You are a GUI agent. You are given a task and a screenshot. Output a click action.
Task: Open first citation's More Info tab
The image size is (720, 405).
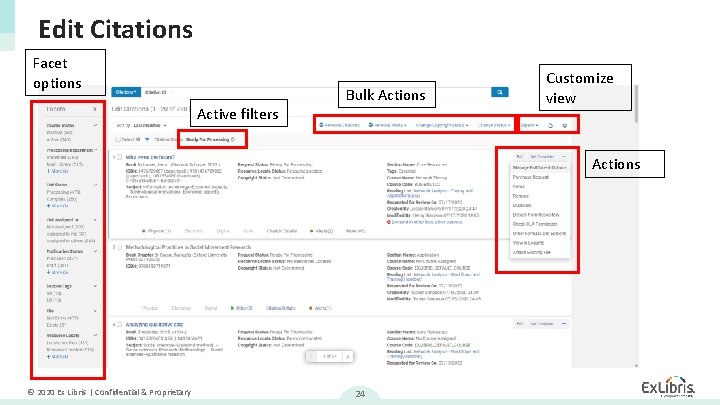(x=355, y=231)
